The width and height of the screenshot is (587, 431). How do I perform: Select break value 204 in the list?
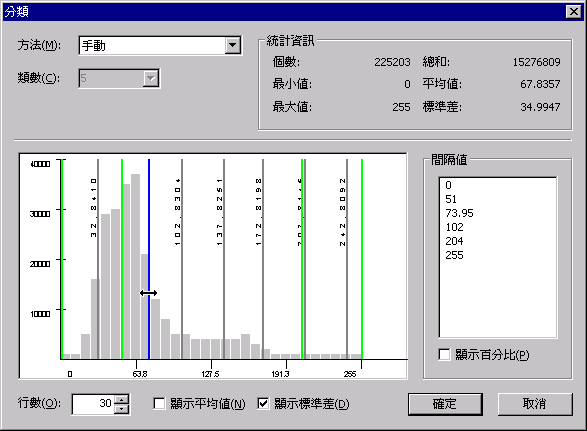click(454, 241)
